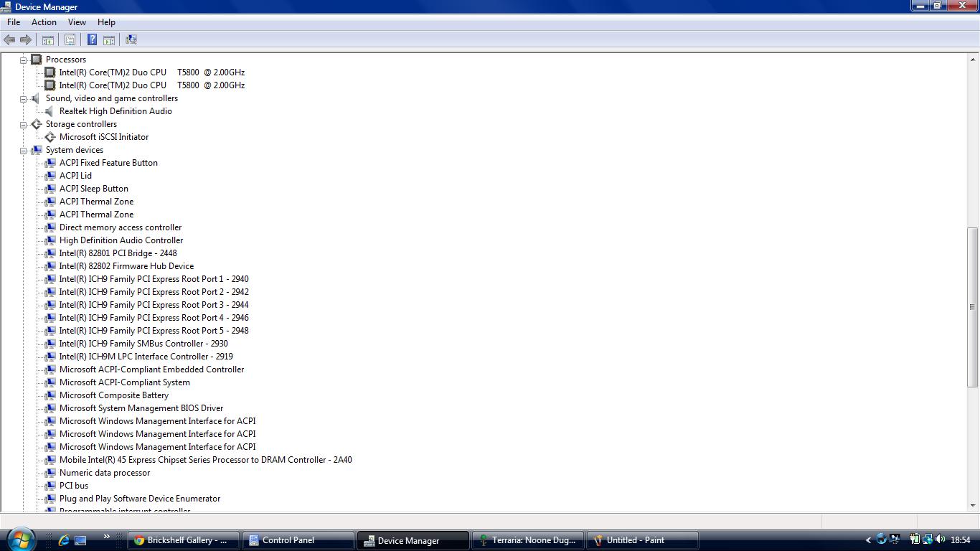Click the blue Help question-mark icon
This screenshot has width=980, height=551.
(x=92, y=40)
